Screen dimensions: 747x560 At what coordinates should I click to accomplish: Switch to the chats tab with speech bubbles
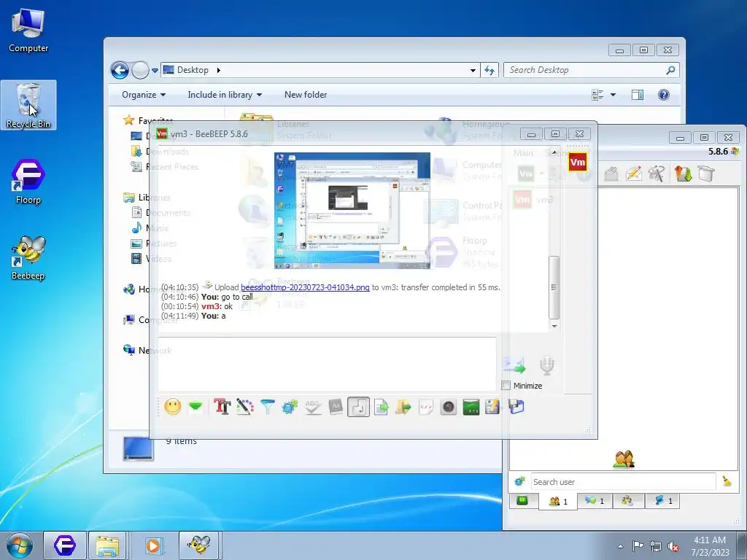(595, 501)
